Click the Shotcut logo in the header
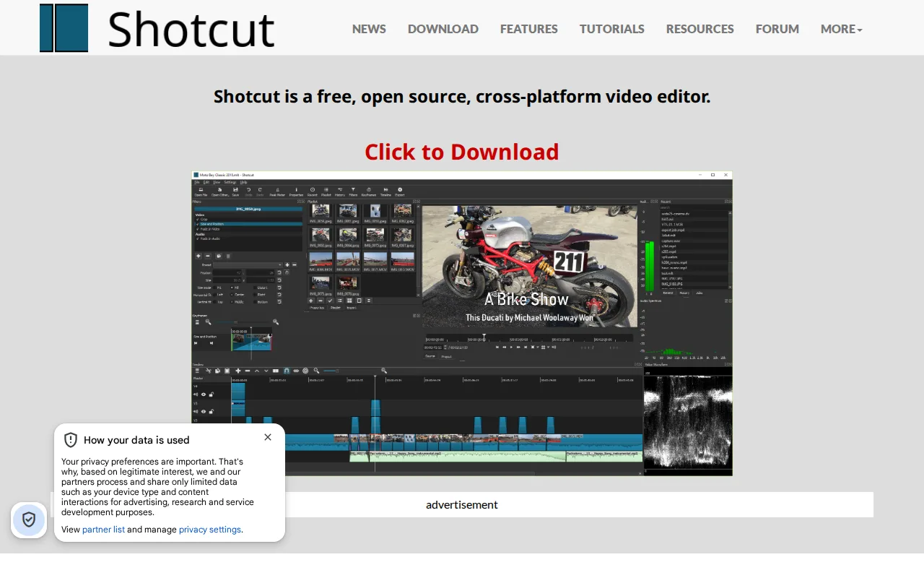This screenshot has height=578, width=924. pos(157,28)
